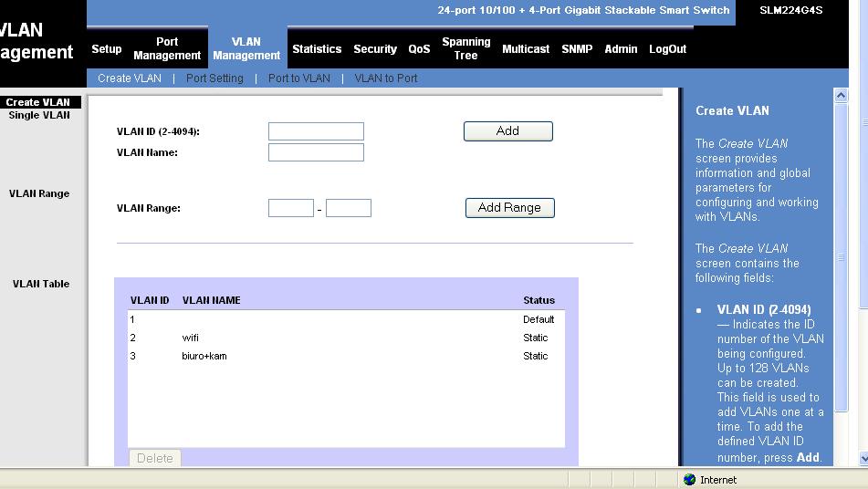This screenshot has width=868, height=489.
Task: Click the Status column header
Action: pos(539,300)
